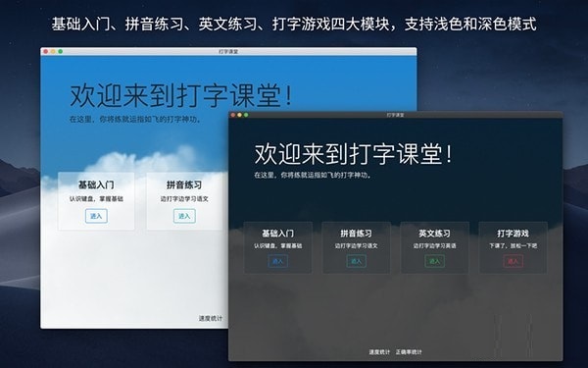Click 边打字边学习语文 subtitle in light window
The height and width of the screenshot is (368, 588).
[x=184, y=199]
